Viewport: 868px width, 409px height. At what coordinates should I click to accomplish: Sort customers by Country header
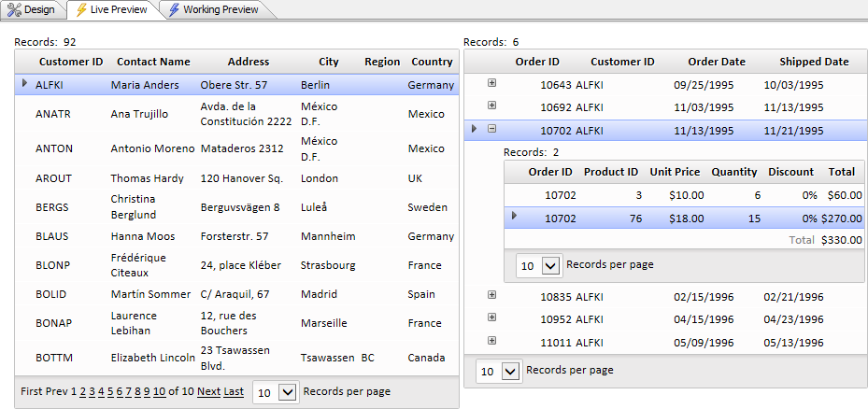pyautogui.click(x=432, y=62)
